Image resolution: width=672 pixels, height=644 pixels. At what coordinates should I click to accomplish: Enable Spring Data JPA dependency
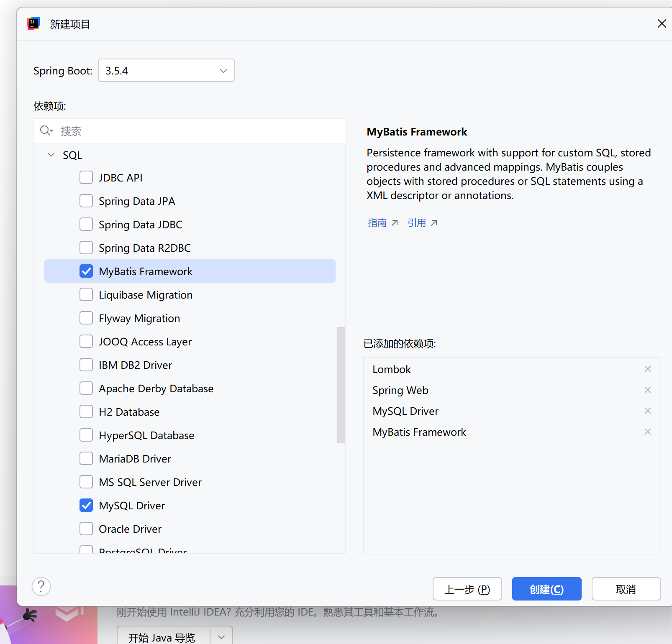86,201
